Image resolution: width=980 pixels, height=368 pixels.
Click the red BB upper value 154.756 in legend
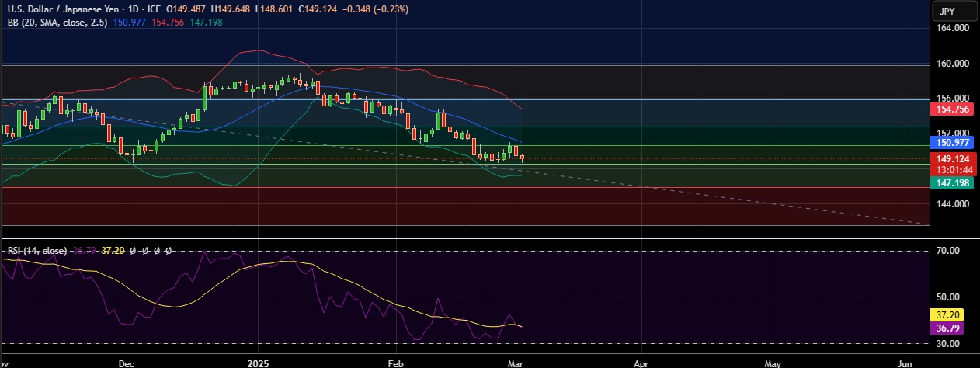click(x=169, y=22)
